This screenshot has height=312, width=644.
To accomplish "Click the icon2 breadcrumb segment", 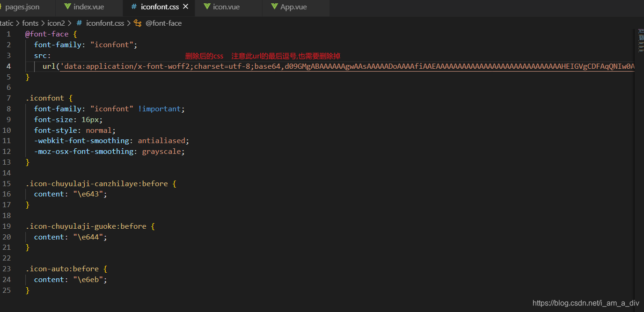I will (56, 23).
